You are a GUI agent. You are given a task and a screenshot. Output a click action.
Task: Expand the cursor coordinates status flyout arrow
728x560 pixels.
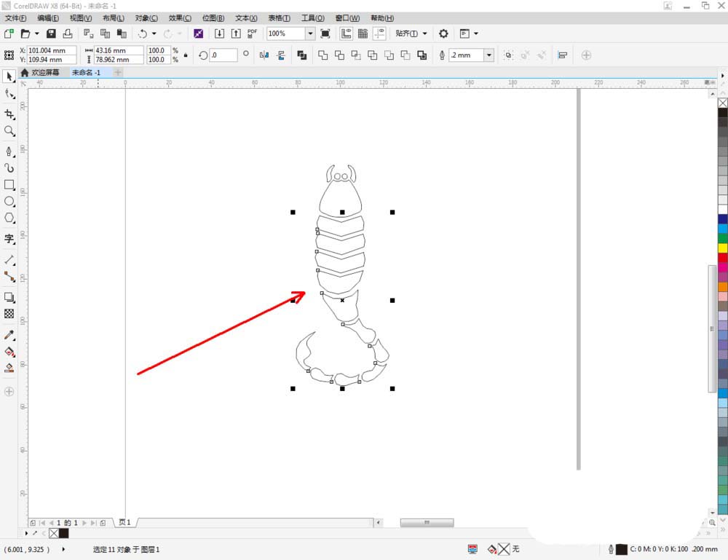tap(63, 549)
